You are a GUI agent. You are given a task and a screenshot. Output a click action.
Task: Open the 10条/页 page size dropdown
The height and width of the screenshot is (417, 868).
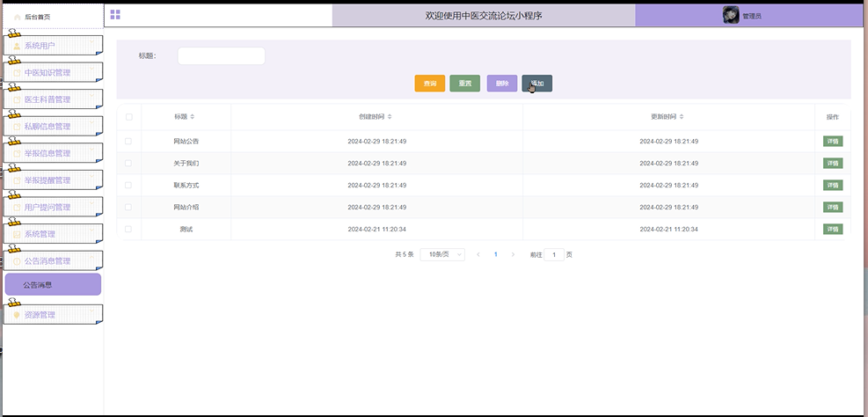click(x=442, y=255)
